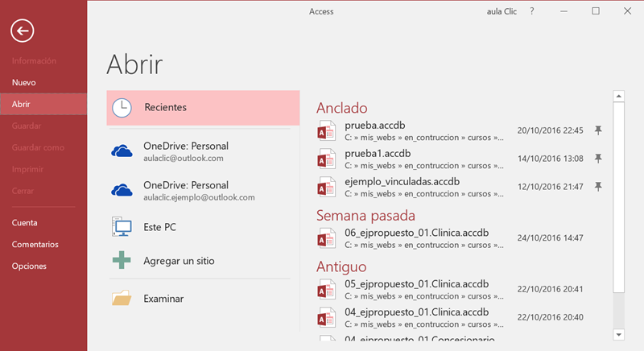Click the help question mark icon
This screenshot has width=644, height=351.
(x=532, y=11)
